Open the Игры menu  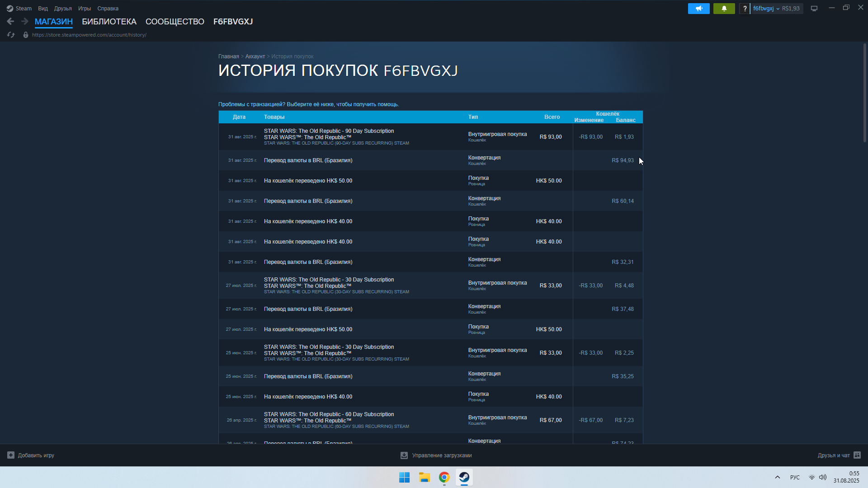coord(85,9)
